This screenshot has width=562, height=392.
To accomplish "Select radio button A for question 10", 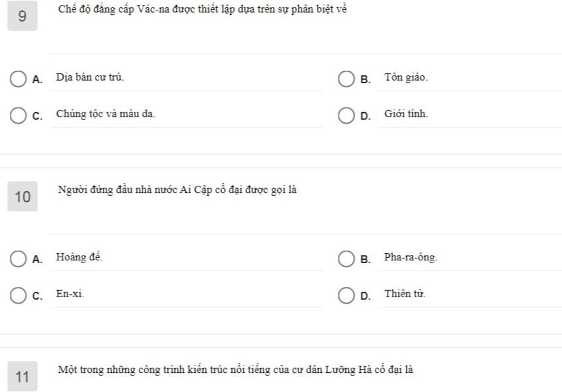I will point(18,259).
